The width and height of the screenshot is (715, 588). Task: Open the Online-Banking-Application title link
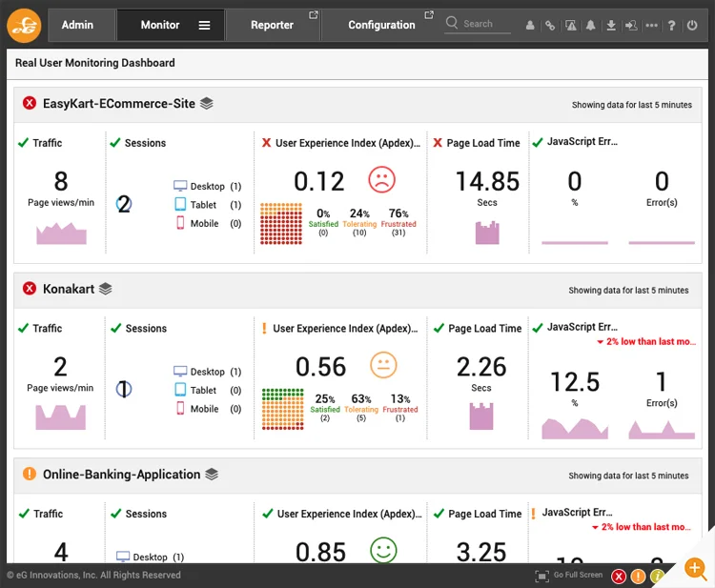pos(121,474)
